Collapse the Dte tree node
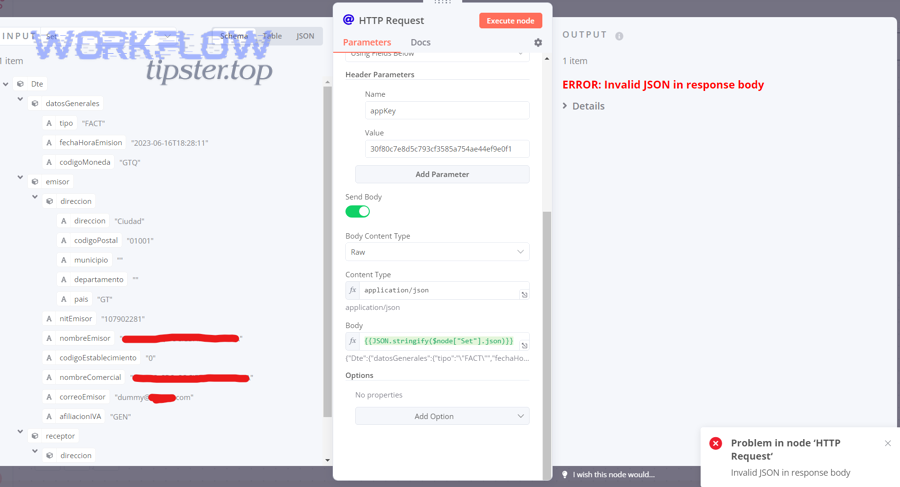This screenshot has width=900, height=487. tap(6, 84)
